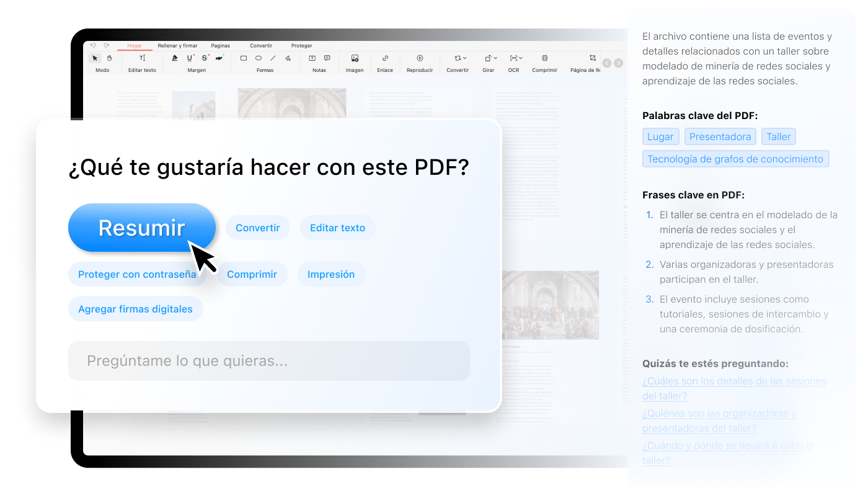
Task: Select the ellipse shape tool
Action: tap(259, 58)
